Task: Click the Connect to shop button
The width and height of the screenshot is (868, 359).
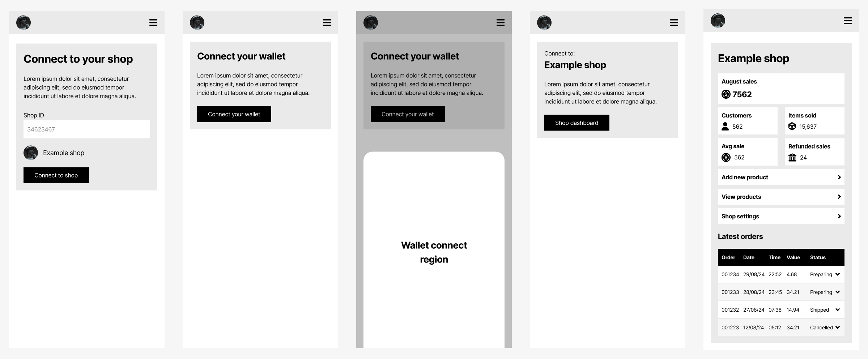Action: (56, 175)
